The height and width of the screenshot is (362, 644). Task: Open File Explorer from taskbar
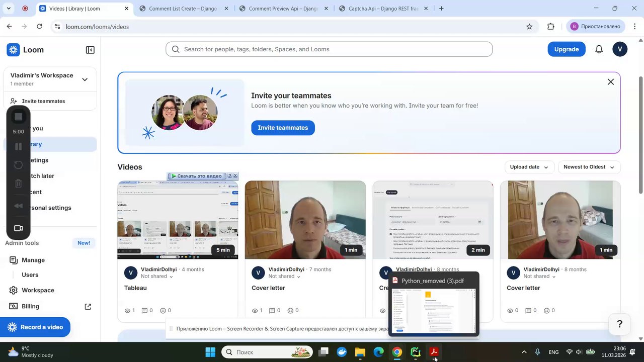point(360,352)
